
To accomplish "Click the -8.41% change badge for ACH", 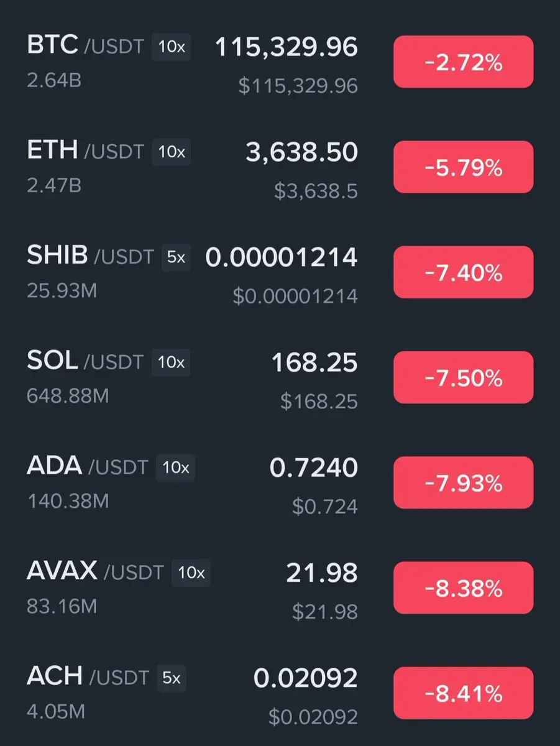I will coord(463,693).
